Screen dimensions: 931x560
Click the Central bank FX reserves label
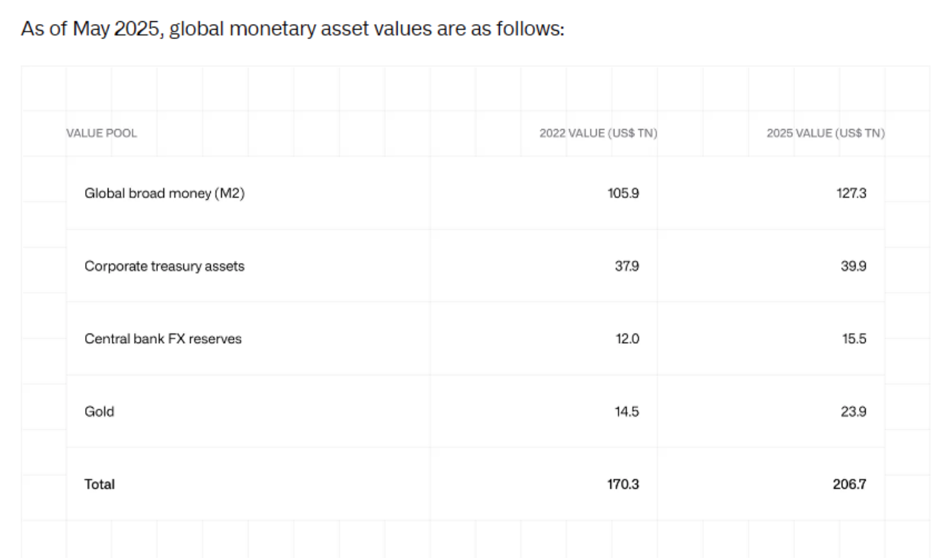tap(163, 339)
